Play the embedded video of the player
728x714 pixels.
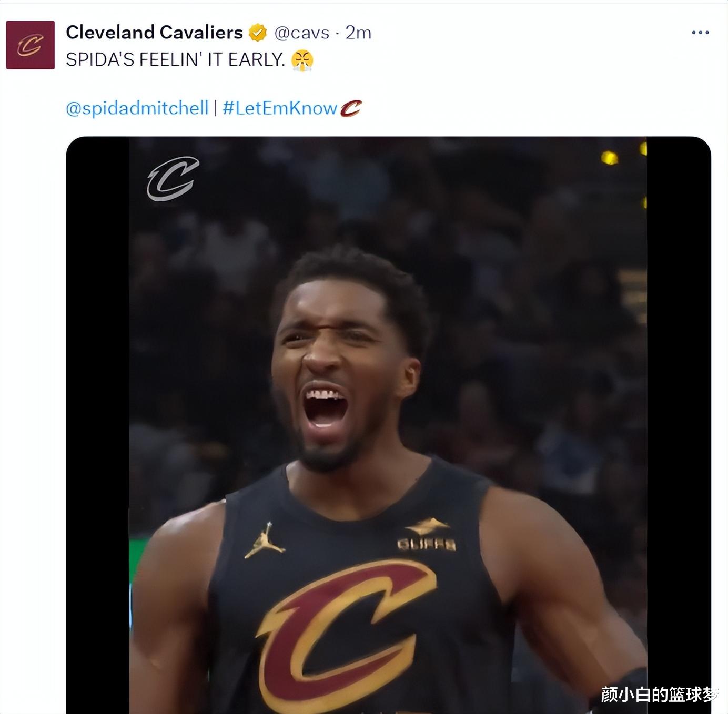tap(388, 425)
